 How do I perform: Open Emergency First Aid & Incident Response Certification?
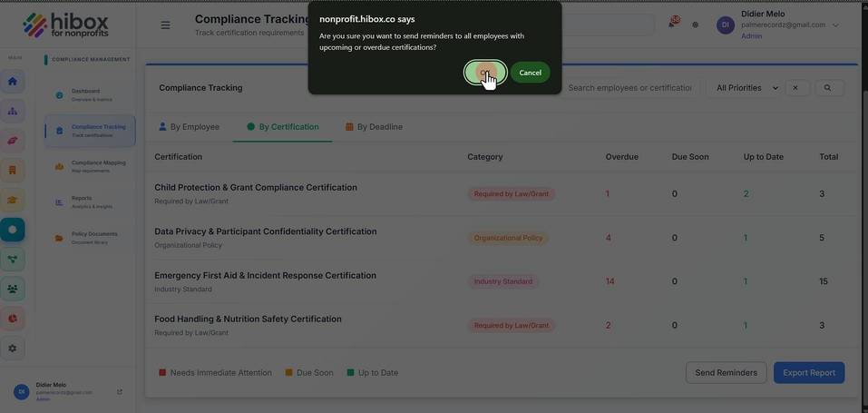point(501,281)
